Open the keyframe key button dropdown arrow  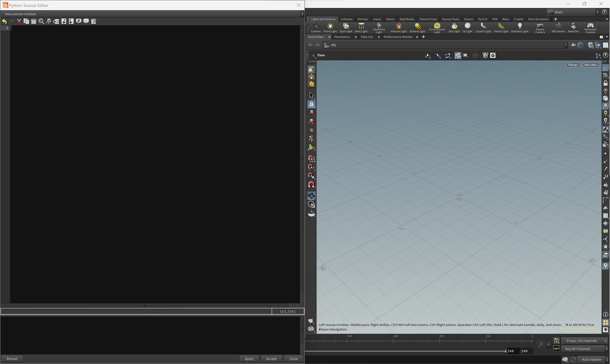click(548, 344)
